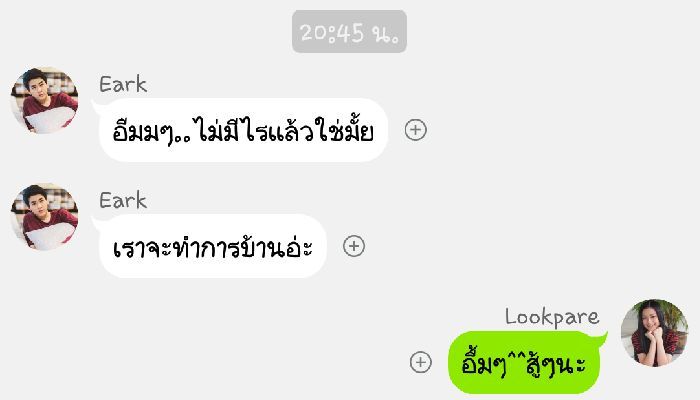
Task: Click the Eark name above the second message
Action: click(x=123, y=200)
